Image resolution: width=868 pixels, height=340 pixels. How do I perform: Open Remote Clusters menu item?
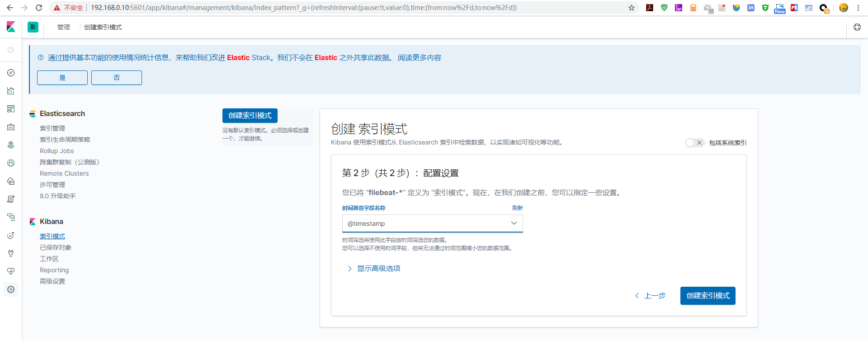click(64, 173)
